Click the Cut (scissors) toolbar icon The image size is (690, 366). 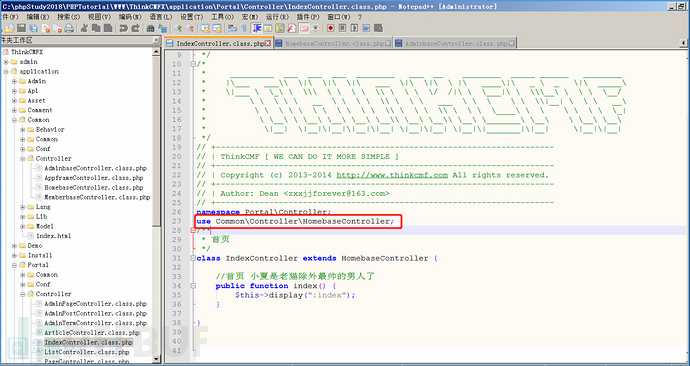84,28
